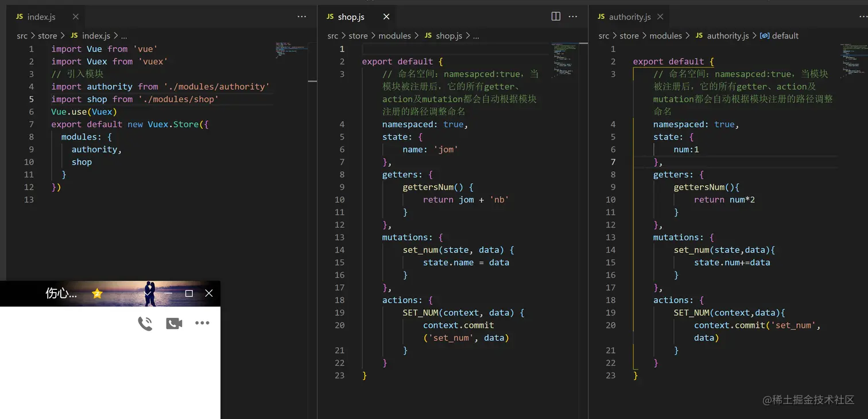
Task: Close the authority.js editor tab
Action: point(660,17)
